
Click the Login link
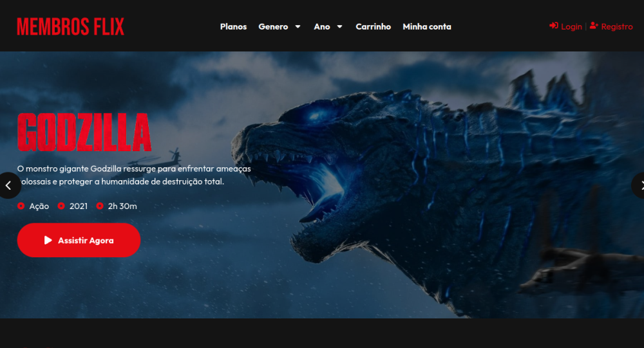point(571,26)
